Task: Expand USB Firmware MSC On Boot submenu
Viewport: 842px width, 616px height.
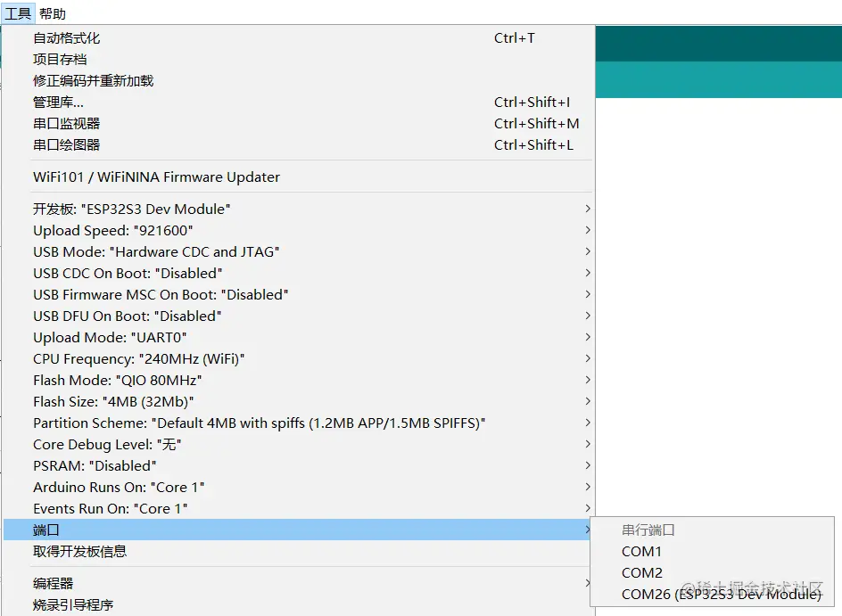Action: click(299, 294)
